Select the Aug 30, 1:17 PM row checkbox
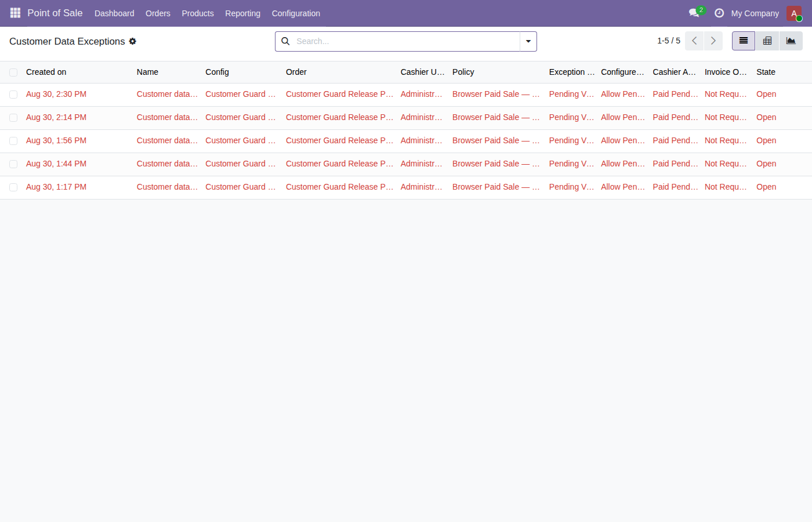The image size is (812, 522). [x=13, y=187]
